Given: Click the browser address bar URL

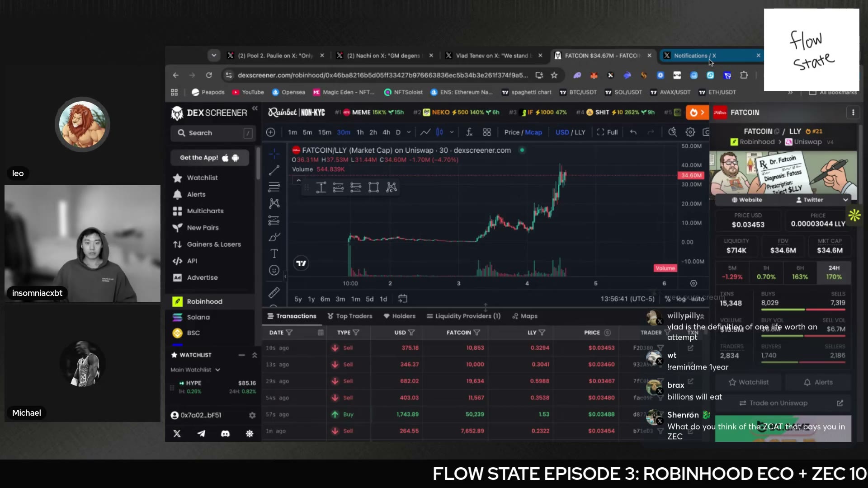Looking at the screenshot, I should (382, 75).
